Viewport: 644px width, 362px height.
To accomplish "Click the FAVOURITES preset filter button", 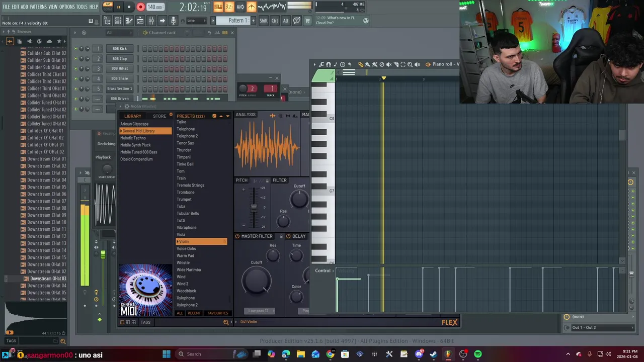I will coord(218,313).
